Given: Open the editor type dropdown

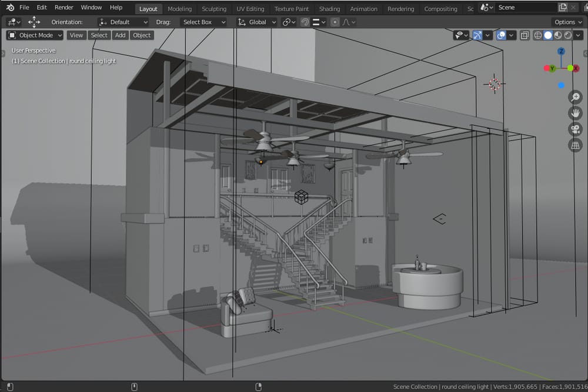Looking at the screenshot, I should [x=14, y=22].
